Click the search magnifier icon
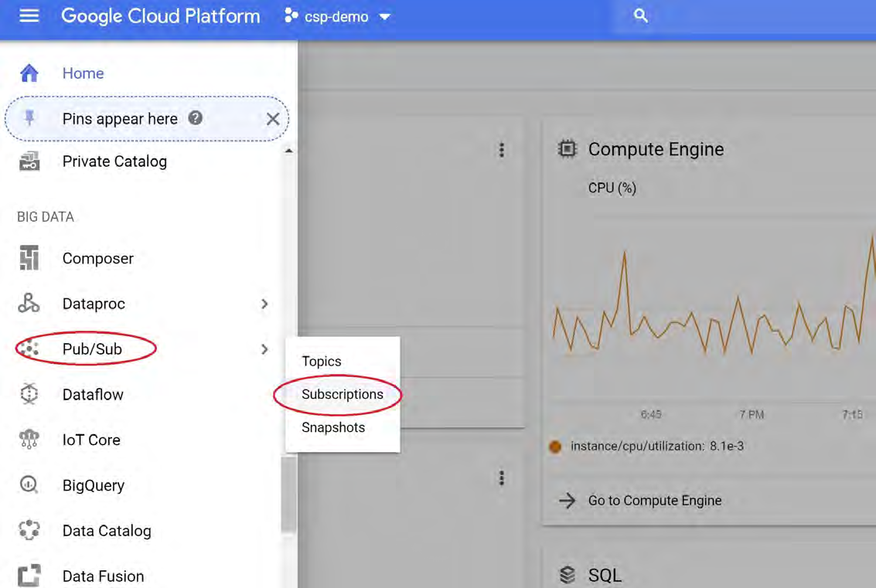 [641, 15]
